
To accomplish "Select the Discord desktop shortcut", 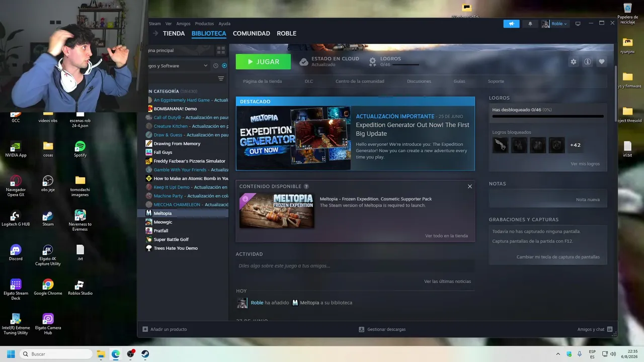I will tap(16, 252).
